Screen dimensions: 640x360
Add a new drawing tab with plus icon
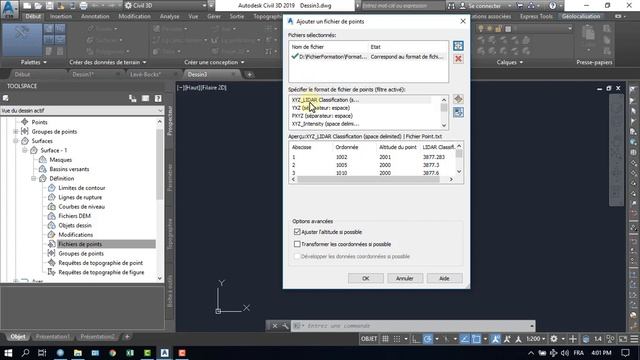[x=249, y=75]
